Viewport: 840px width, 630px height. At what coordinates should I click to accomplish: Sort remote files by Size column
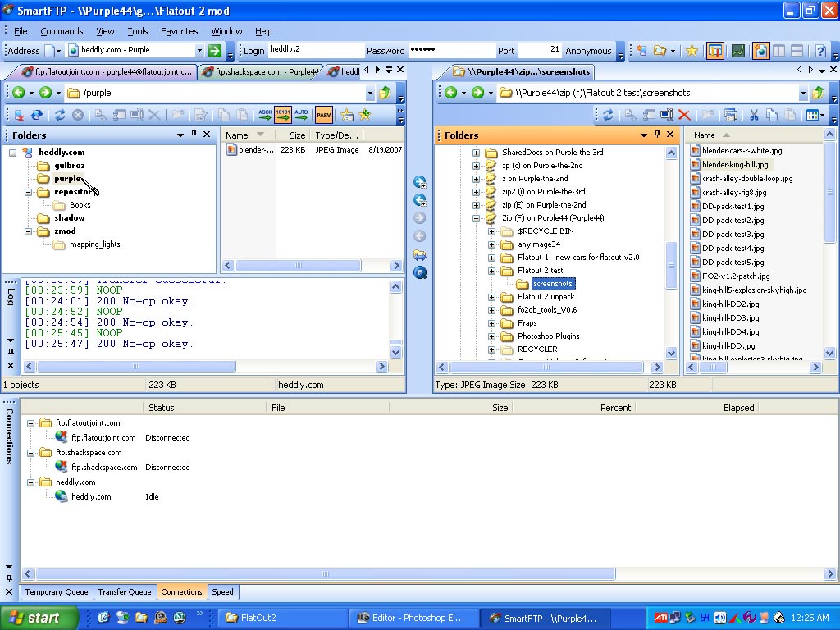point(293,135)
